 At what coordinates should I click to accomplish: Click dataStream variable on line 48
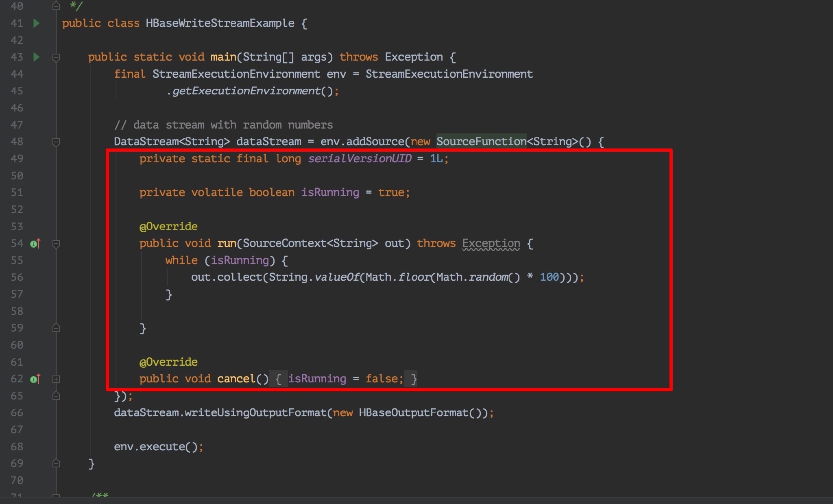tap(268, 142)
